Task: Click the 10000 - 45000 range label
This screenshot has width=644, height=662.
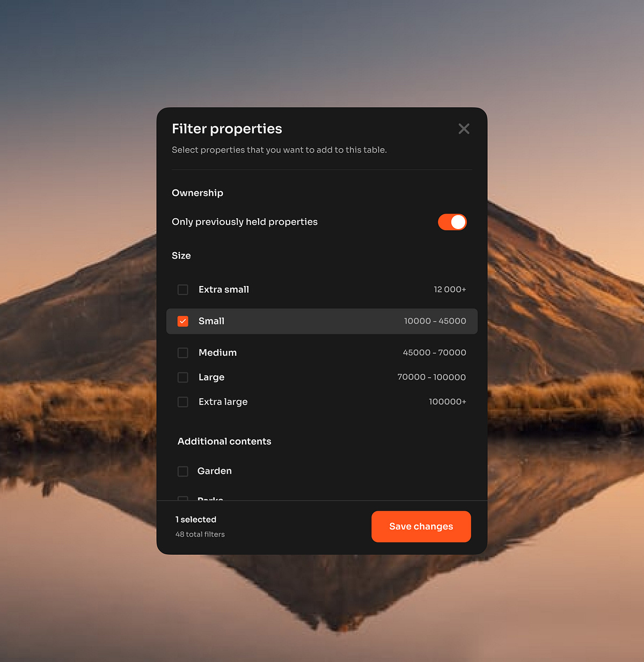Action: click(x=435, y=321)
